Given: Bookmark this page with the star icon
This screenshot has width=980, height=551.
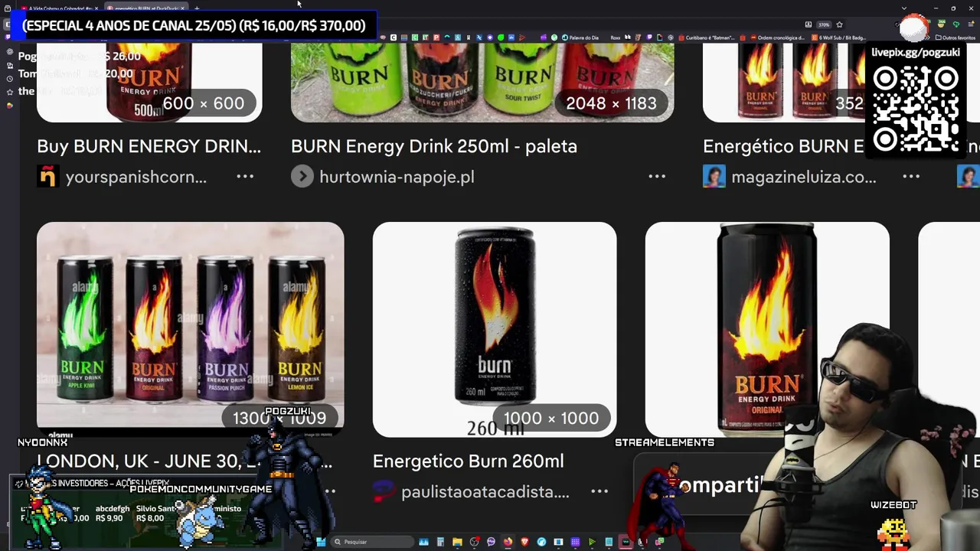Looking at the screenshot, I should click(839, 24).
